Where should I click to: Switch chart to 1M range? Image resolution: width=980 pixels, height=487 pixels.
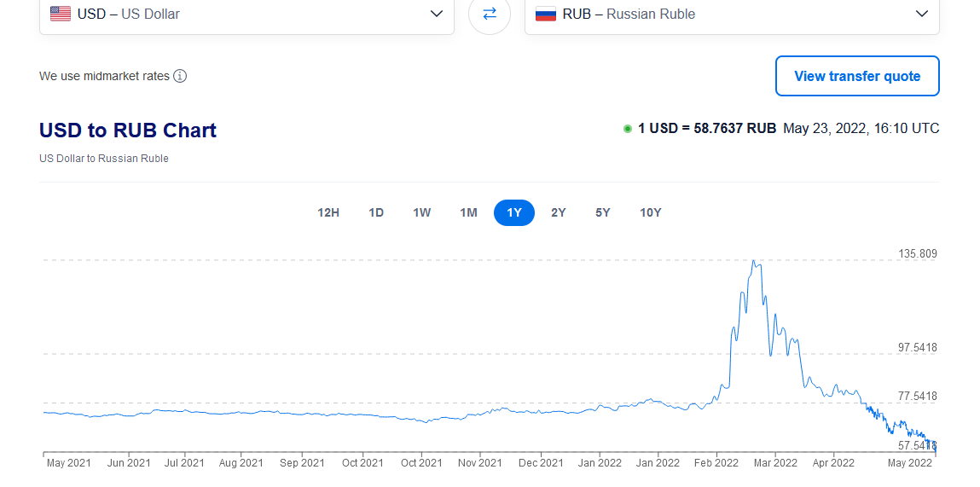coord(468,212)
